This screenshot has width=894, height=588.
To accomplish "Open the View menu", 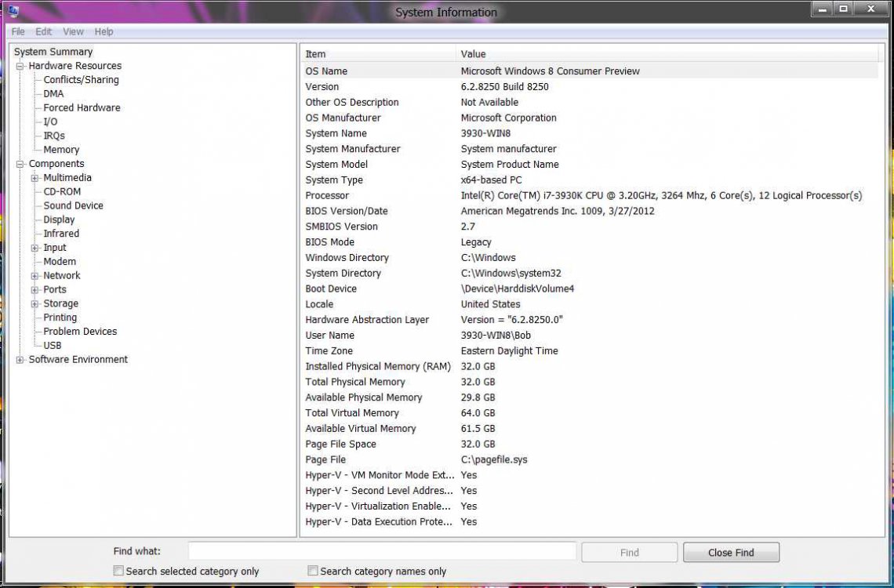I will [x=73, y=32].
